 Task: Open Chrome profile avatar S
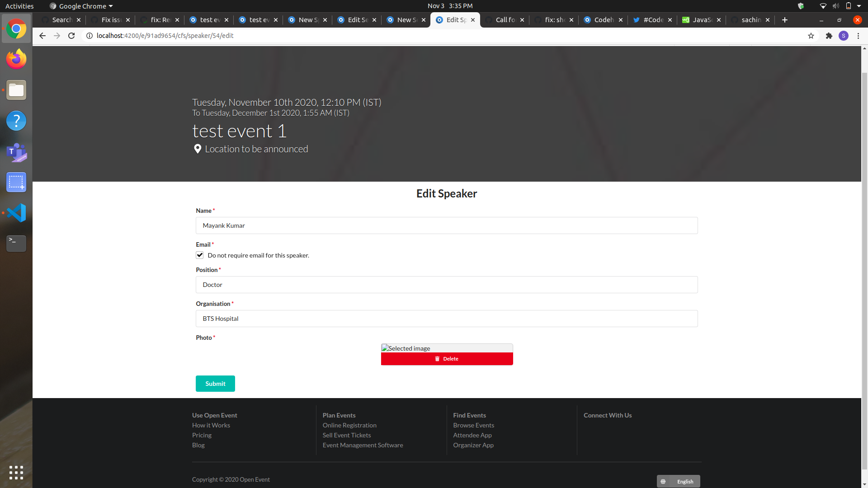(844, 36)
